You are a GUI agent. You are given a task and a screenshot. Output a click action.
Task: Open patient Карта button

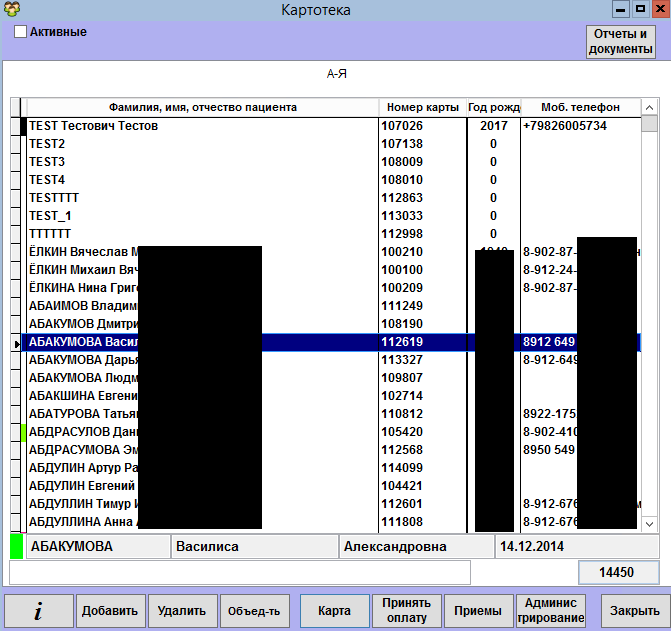(x=333, y=610)
